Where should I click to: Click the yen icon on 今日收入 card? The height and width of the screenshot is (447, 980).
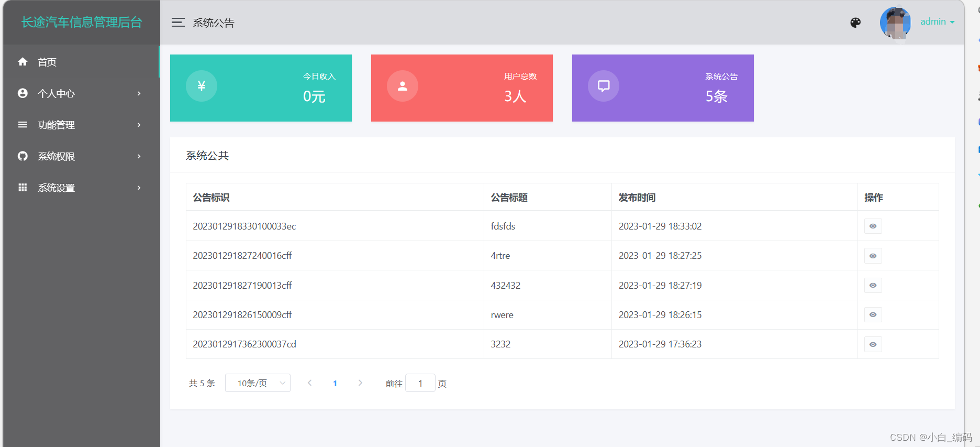pos(202,86)
